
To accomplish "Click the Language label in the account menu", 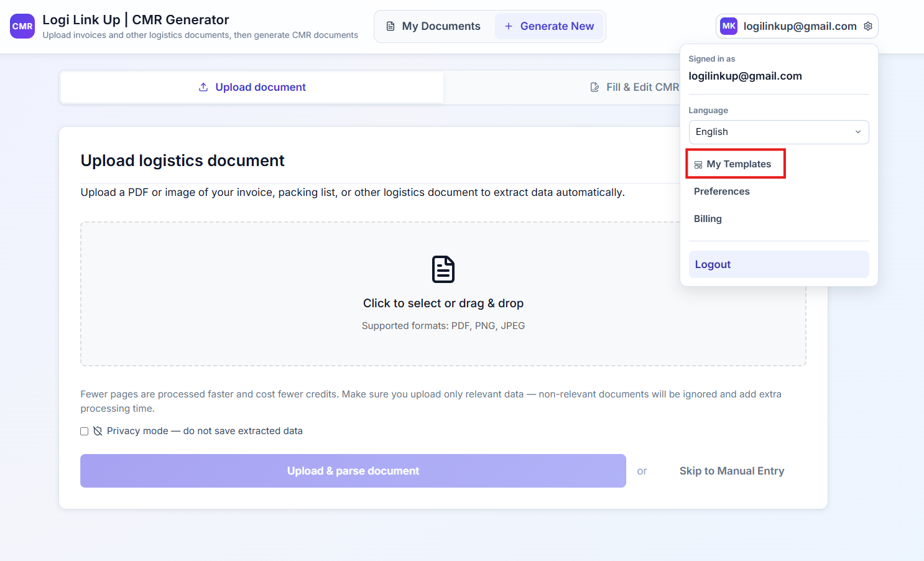I will 708,110.
